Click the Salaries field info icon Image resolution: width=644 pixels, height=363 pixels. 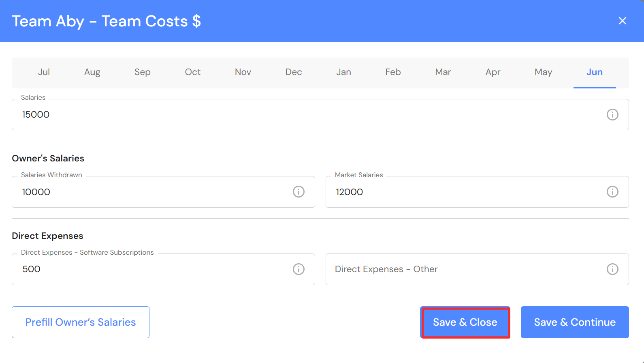612,115
